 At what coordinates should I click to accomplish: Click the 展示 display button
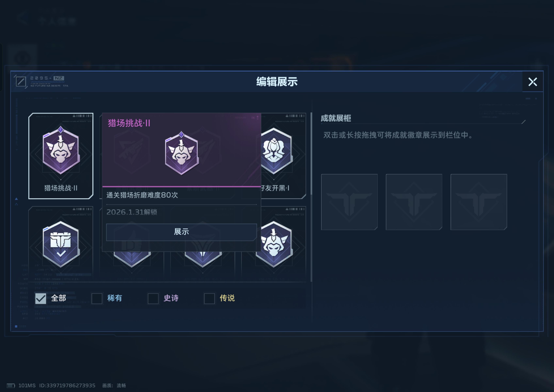[181, 232]
